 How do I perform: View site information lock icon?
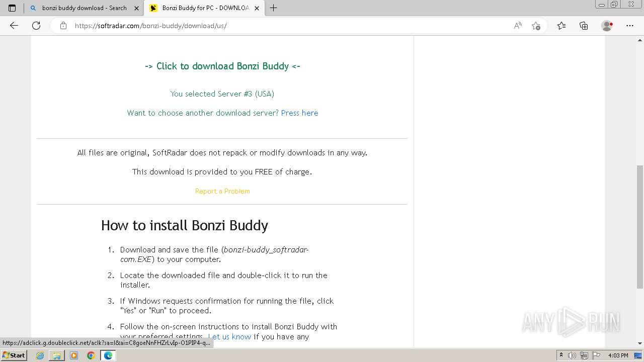[63, 26]
